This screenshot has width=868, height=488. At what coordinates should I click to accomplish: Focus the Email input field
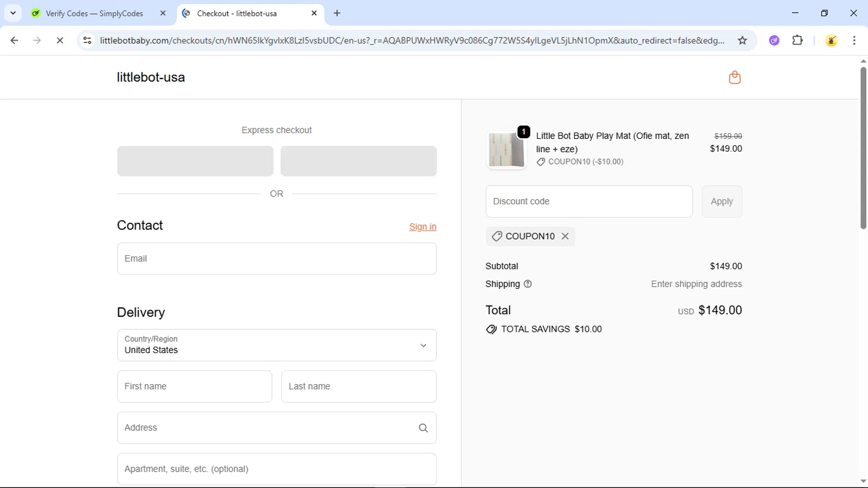tap(277, 259)
